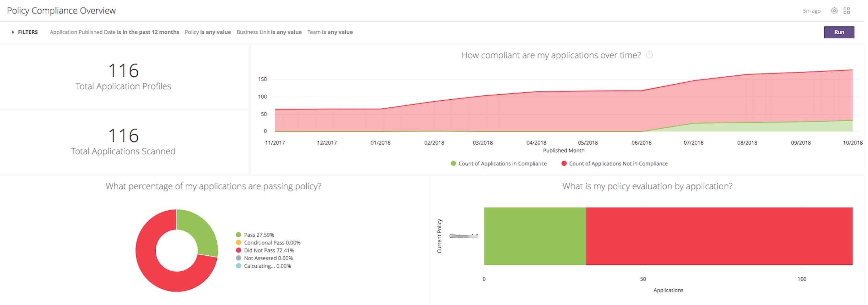This screenshot has width=868, height=305.
Task: Select the Application Published Date filter
Action: tap(114, 32)
